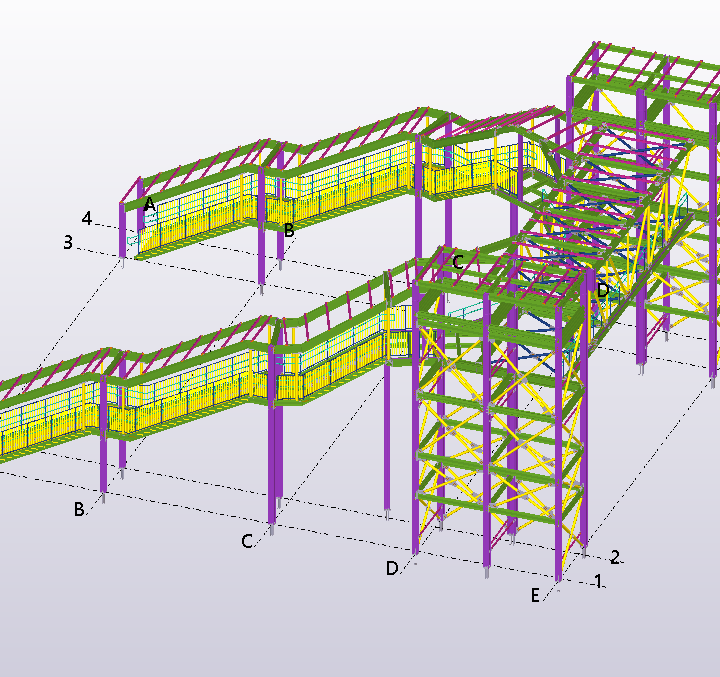
Task: Select purple column above bottom grid label C
Action: click(271, 460)
